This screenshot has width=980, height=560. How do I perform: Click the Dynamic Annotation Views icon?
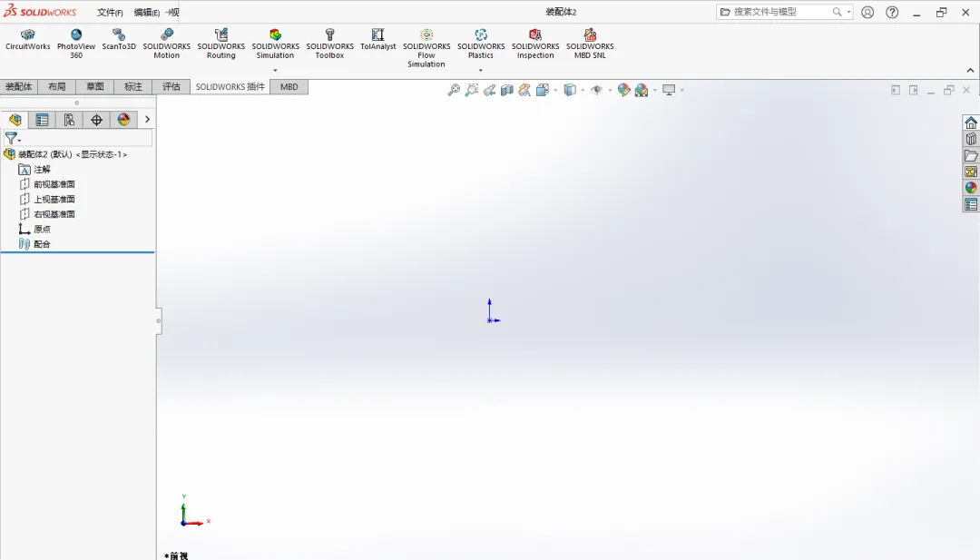click(x=524, y=90)
